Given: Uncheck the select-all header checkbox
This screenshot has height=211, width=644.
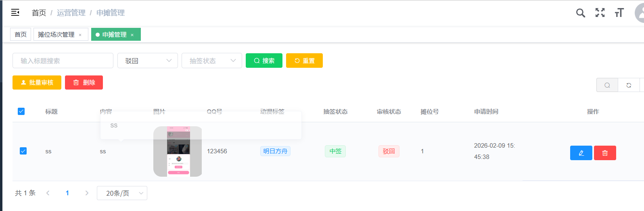Looking at the screenshot, I should click(x=21, y=111).
